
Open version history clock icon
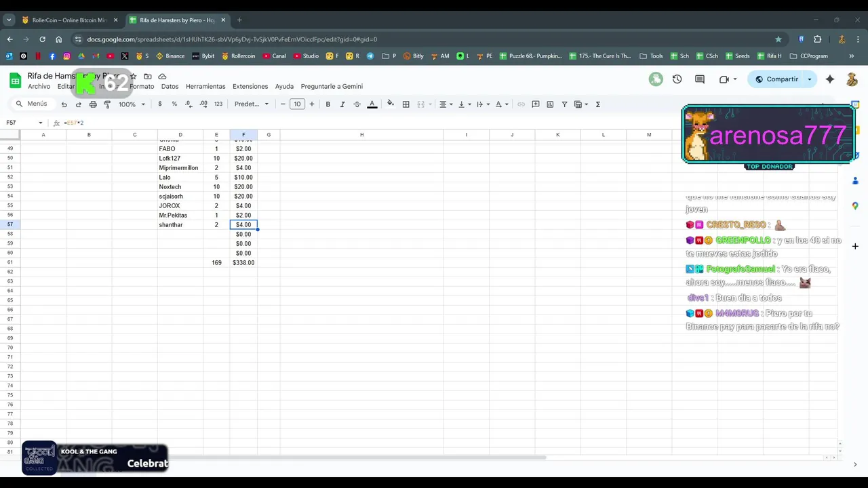tap(677, 79)
